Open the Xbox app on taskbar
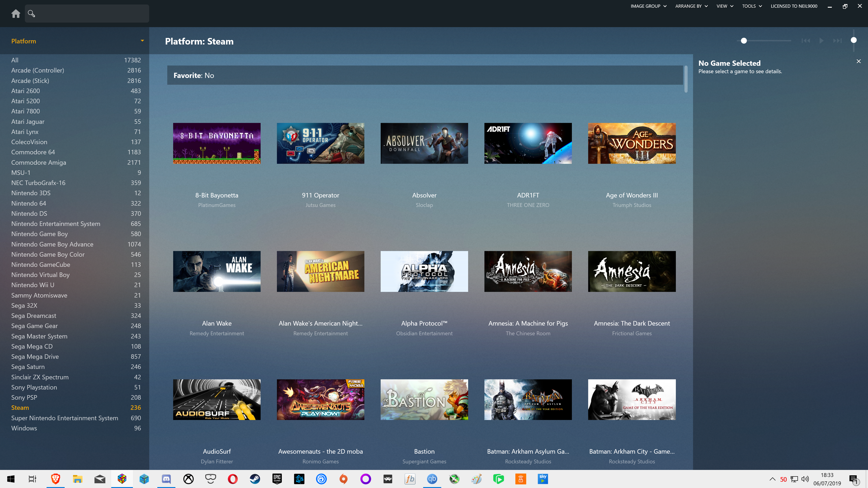The image size is (868, 488). pos(188,479)
